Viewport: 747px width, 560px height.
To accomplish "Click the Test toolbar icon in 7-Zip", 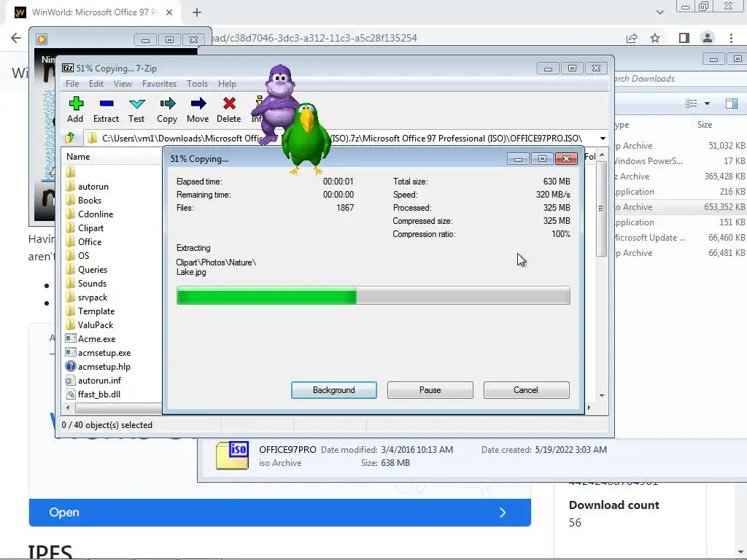I will click(x=136, y=104).
